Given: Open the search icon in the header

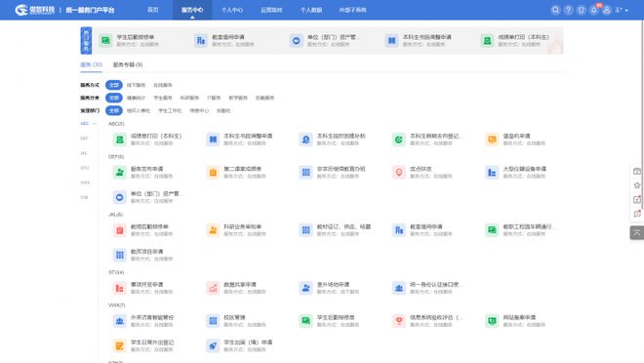Looking at the screenshot, I should 555,10.
